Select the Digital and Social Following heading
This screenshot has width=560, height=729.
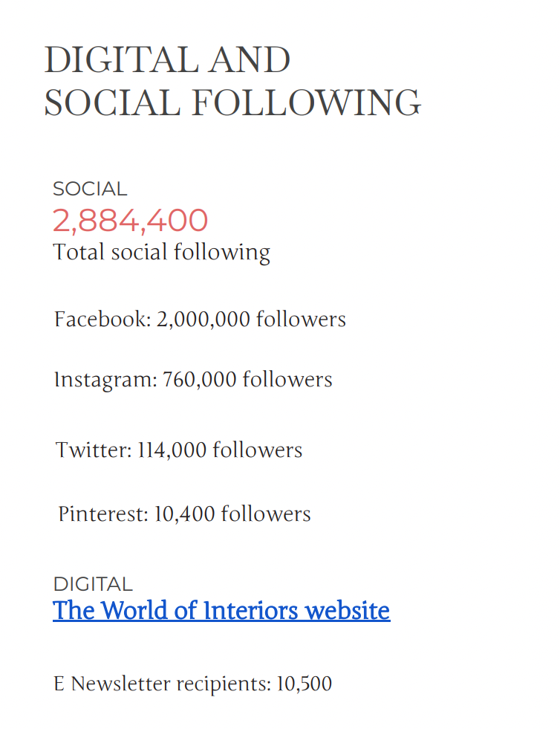point(232,81)
